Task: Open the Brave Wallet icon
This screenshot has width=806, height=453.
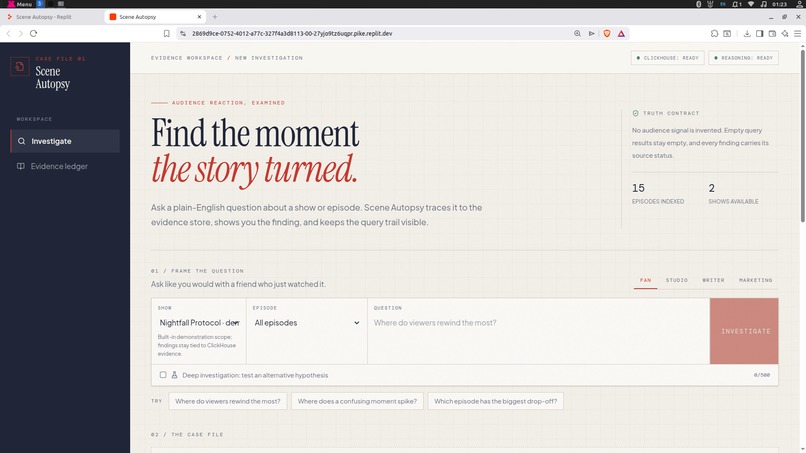Action: tap(772, 33)
